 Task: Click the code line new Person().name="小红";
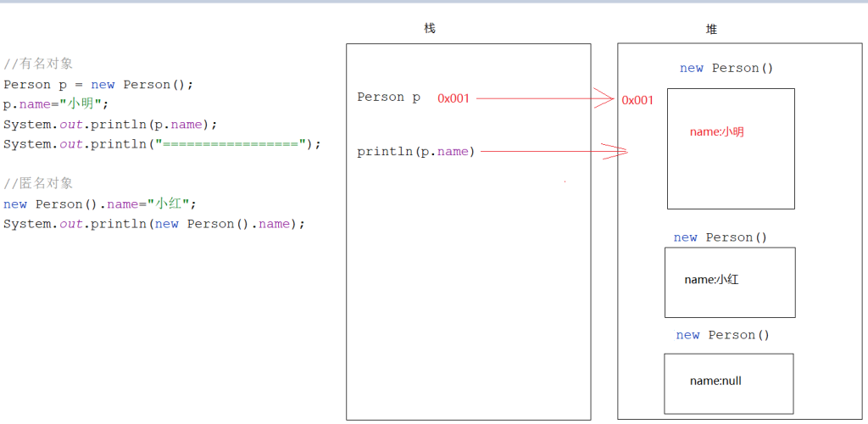tap(100, 204)
